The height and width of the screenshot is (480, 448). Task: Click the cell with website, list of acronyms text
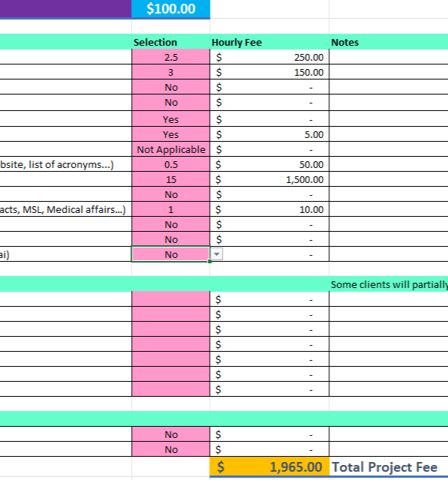(x=65, y=164)
